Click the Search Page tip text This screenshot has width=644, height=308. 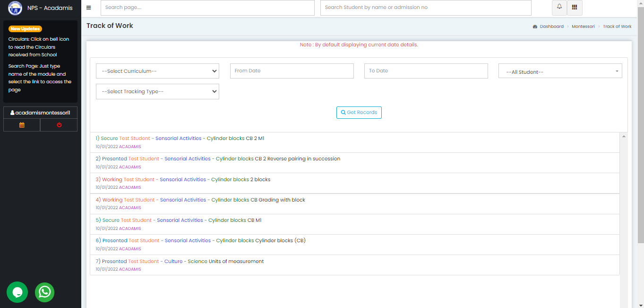[x=40, y=78]
